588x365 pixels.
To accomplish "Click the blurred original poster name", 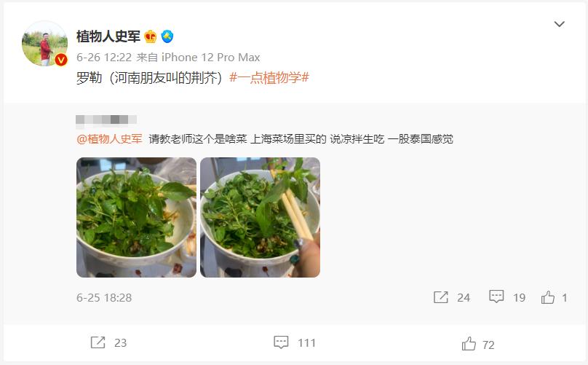I will coord(106,119).
